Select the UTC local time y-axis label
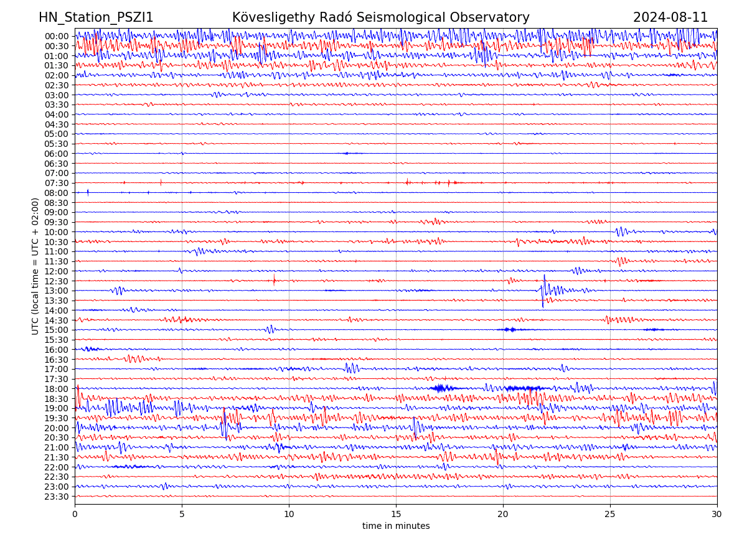 coord(36,266)
